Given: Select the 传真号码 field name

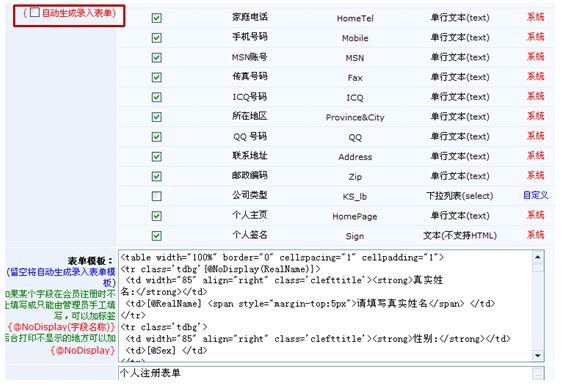Looking at the screenshot, I should (250, 76).
